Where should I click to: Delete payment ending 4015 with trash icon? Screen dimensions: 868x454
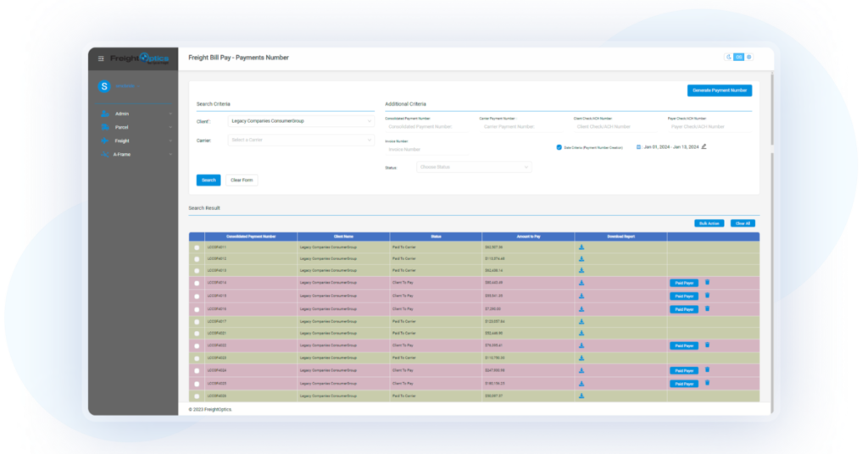[708, 296]
